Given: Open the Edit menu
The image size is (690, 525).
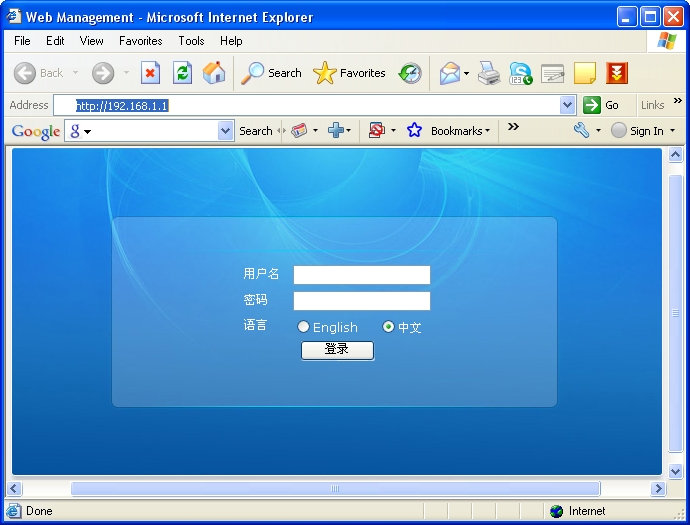Looking at the screenshot, I should click(55, 41).
